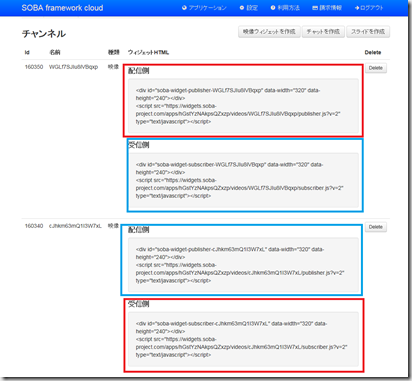Click the スライドを作成 button
The image size is (412, 381).
point(368,32)
